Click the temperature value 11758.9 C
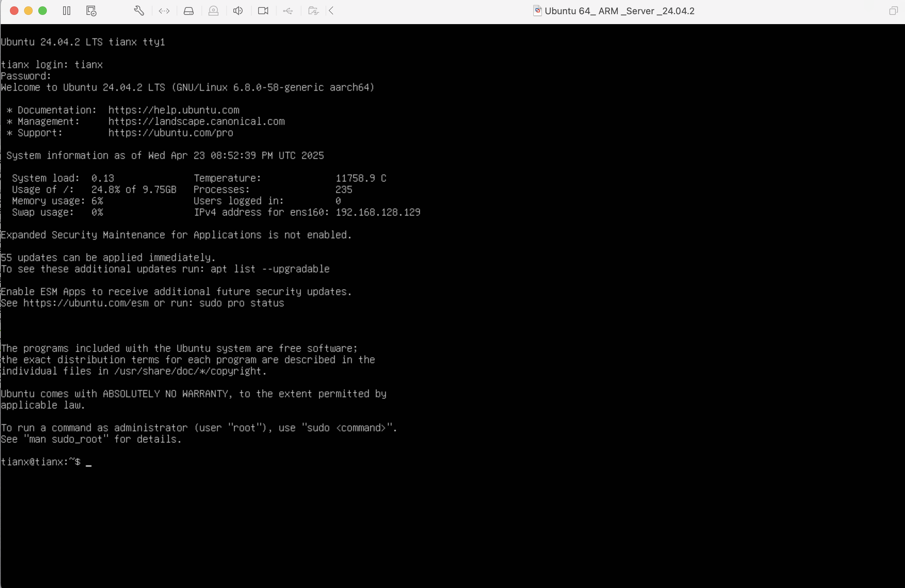905x588 pixels. coord(361,178)
